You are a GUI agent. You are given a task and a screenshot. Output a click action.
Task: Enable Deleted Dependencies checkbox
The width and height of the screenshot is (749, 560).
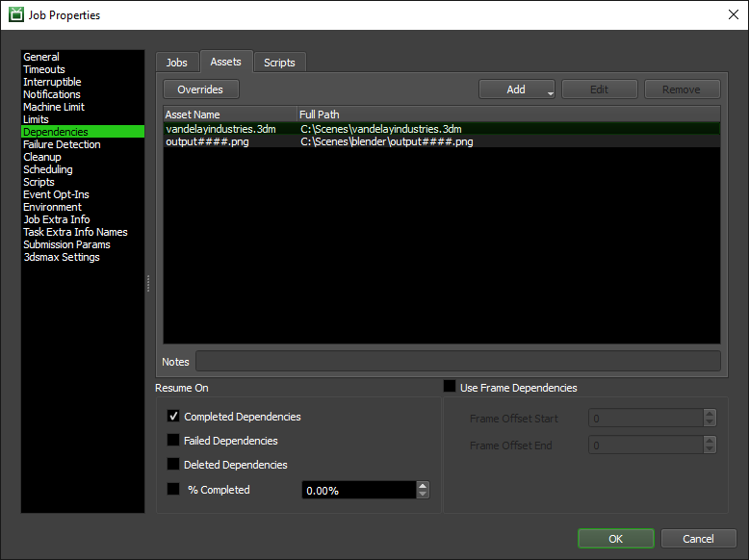(x=173, y=465)
